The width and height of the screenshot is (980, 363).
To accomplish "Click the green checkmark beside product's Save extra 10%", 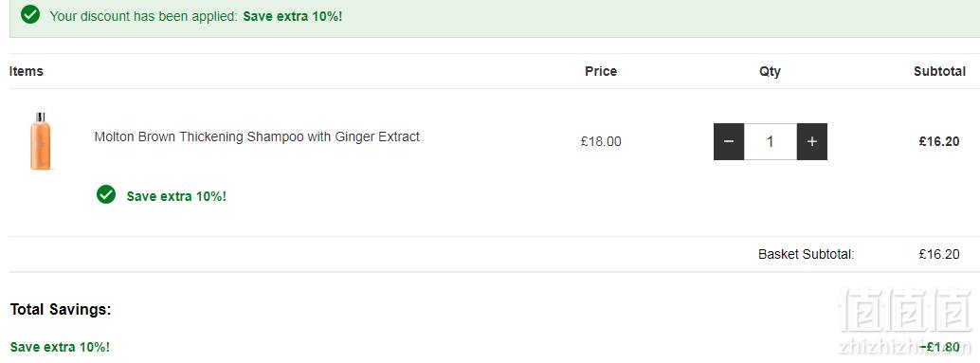I will point(106,194).
